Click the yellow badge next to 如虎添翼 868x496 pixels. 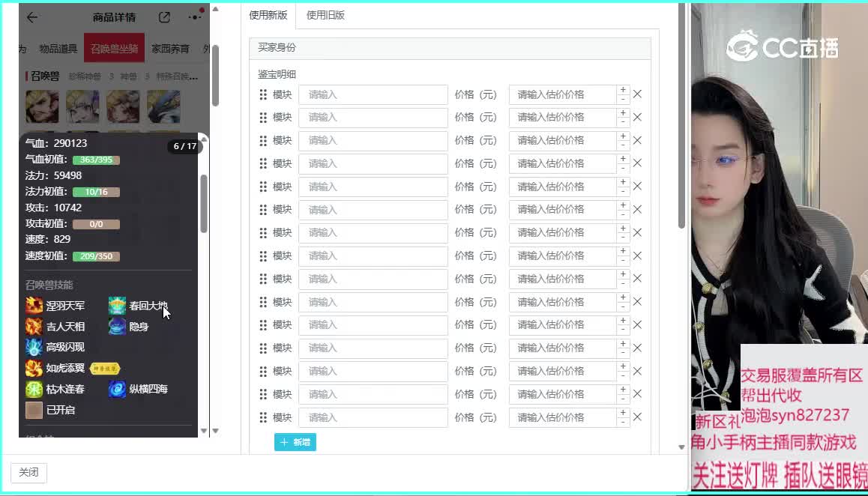105,368
